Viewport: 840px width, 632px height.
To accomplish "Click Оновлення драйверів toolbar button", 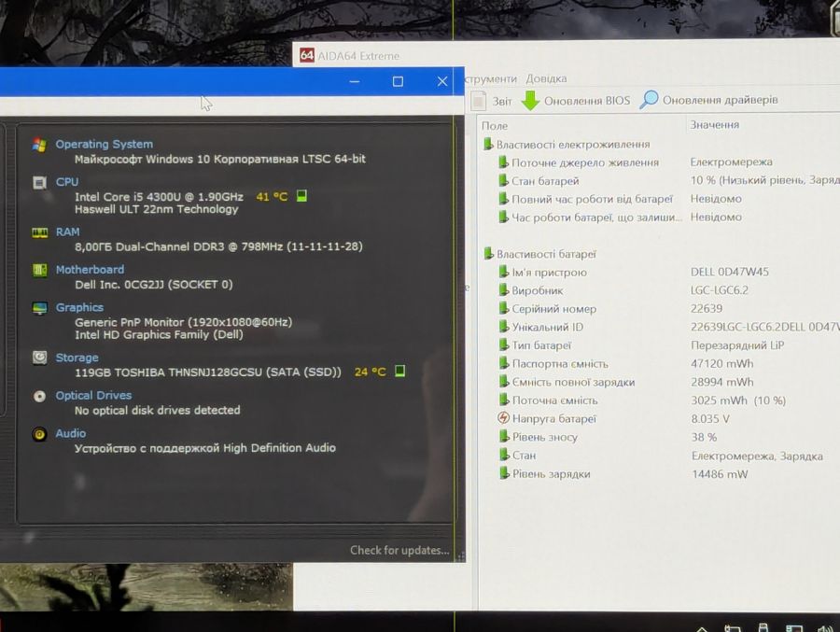I will pyautogui.click(x=708, y=100).
